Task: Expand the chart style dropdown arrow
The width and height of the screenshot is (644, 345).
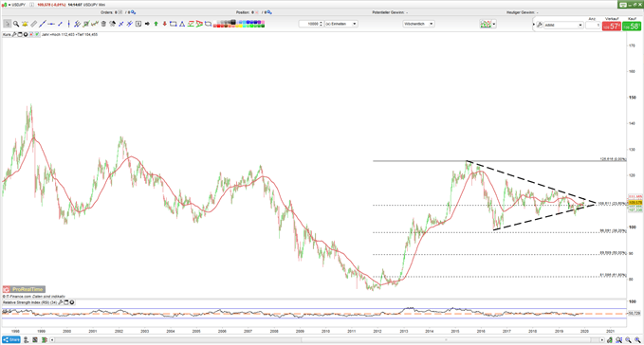Action: pyautogui.click(x=494, y=24)
